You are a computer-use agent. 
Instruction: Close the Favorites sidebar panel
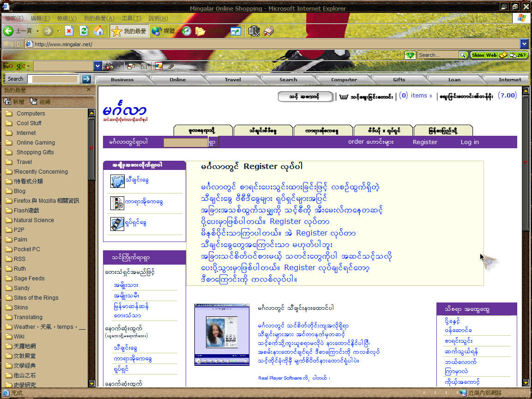pyautogui.click(x=89, y=90)
